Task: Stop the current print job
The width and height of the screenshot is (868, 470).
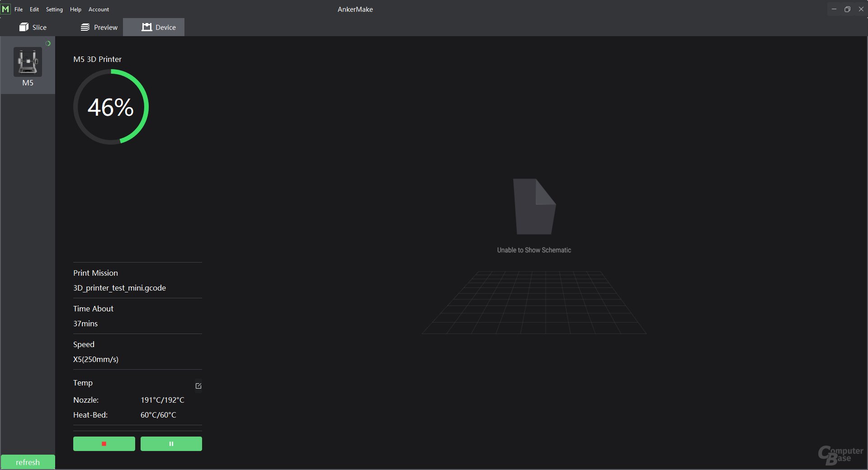Action: [104, 444]
